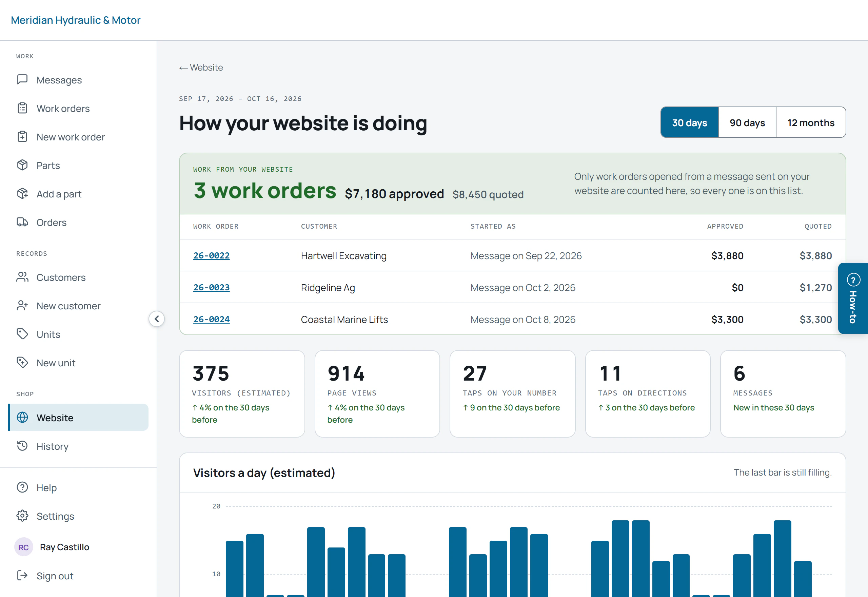Click "Message on Oct 8, 2026" text
This screenshot has width=868, height=597.
coord(522,320)
